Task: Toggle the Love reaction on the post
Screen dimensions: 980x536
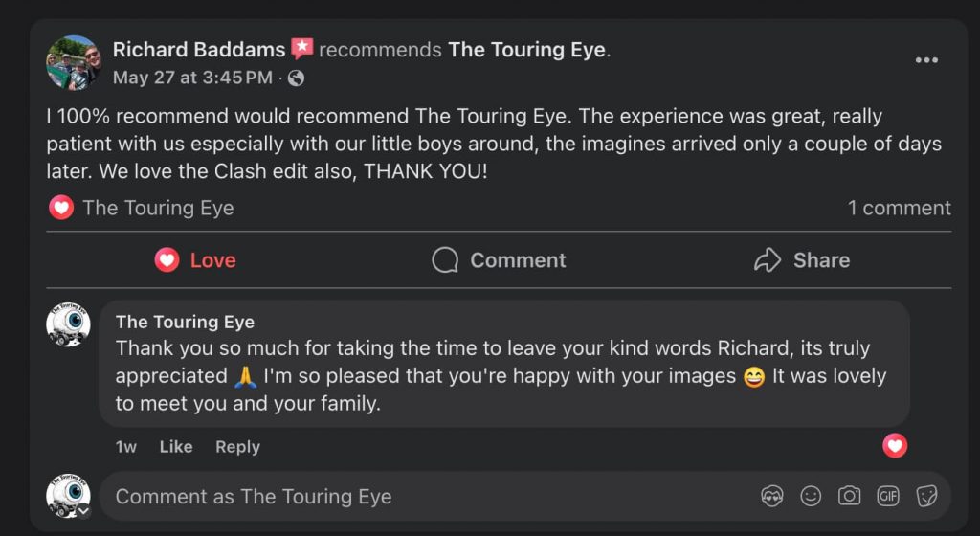Action: pos(195,260)
